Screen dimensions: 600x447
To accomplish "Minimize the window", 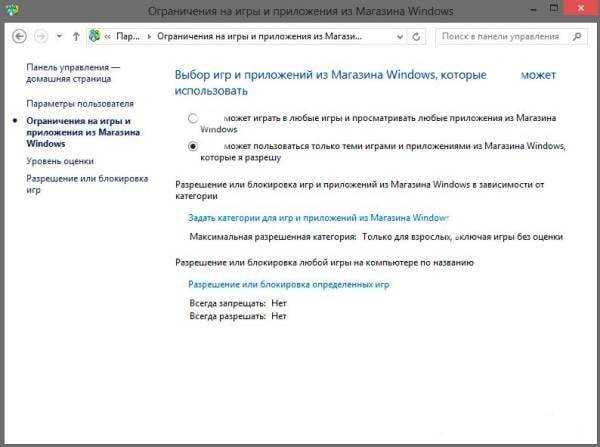I will tap(534, 9).
